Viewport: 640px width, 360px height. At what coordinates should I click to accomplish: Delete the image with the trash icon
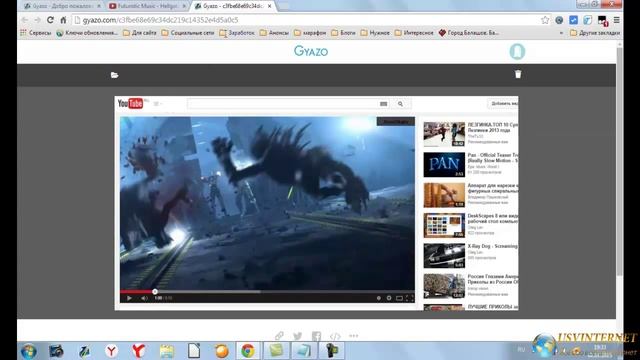(x=518, y=74)
